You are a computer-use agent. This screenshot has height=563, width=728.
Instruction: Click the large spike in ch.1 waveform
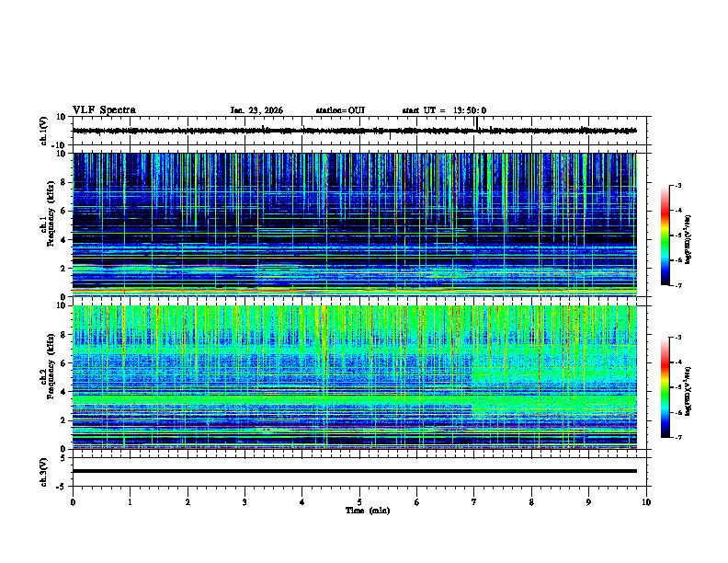click(x=477, y=123)
